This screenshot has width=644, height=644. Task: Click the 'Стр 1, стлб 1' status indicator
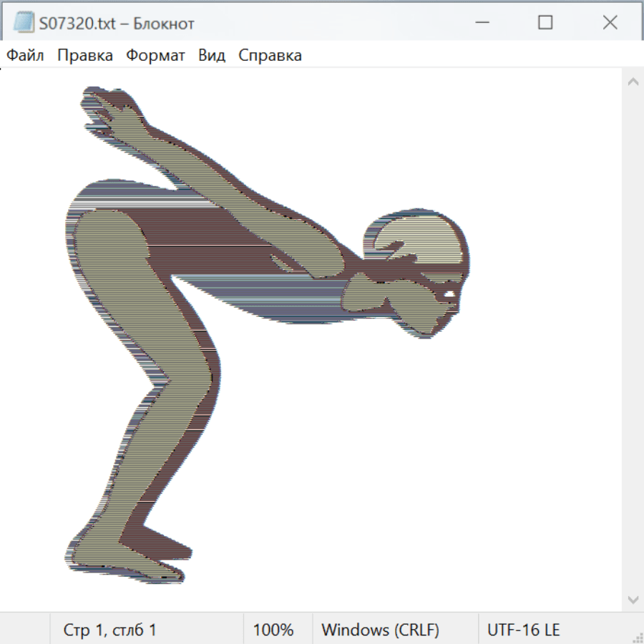coord(109,630)
